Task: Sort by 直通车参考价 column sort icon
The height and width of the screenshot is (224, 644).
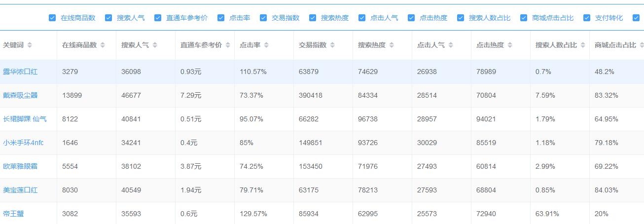Action: (228, 45)
